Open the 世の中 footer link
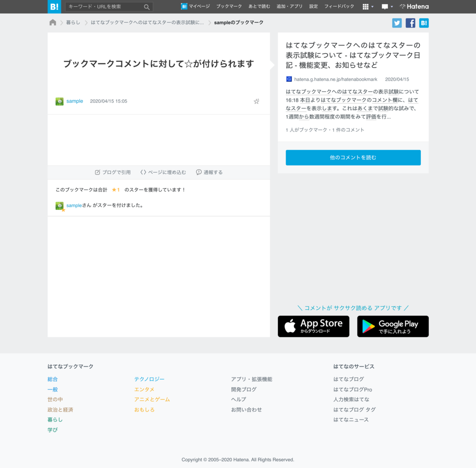Screen dimensions: 476x468 pos(55,400)
